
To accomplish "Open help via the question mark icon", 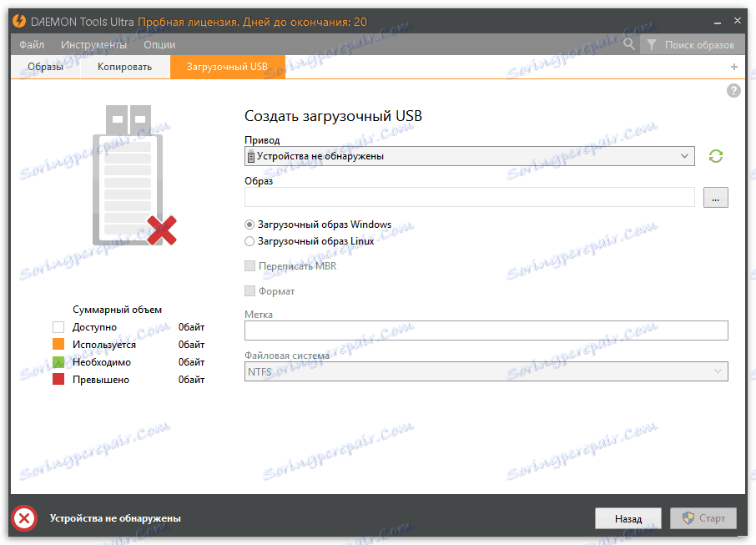I will click(733, 91).
